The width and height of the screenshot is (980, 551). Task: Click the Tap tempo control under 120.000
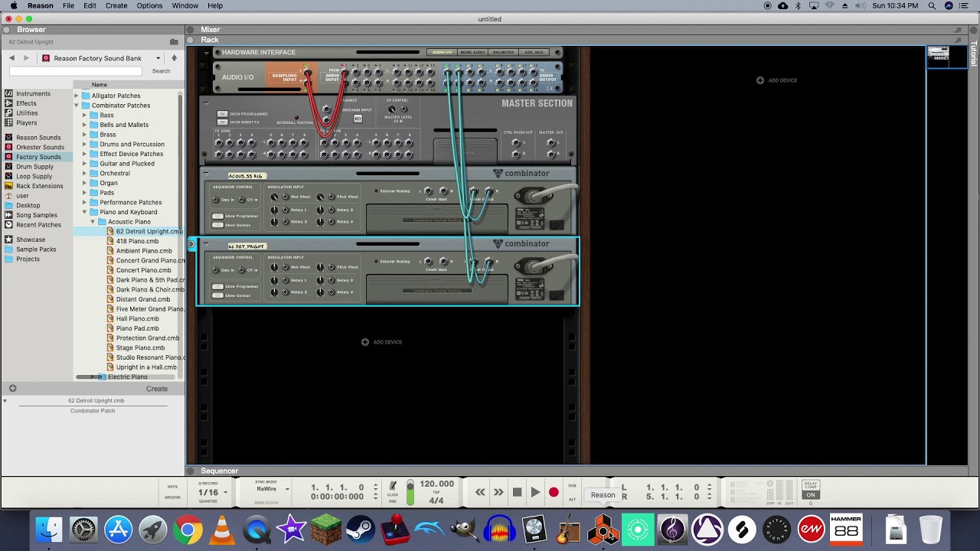(436, 491)
